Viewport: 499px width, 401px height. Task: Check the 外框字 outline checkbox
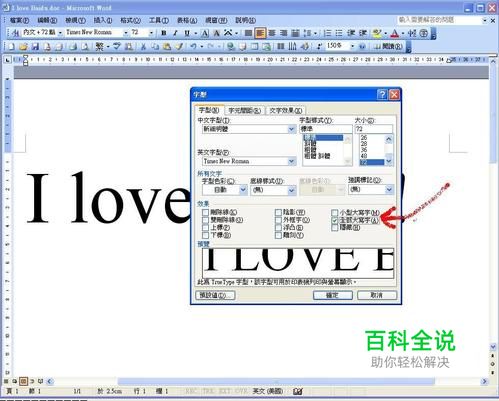coord(278,220)
